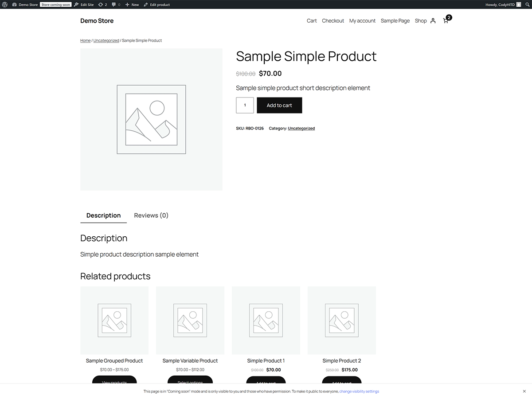Image resolution: width=532 pixels, height=399 pixels.
Task: Open search using the magnifier icon
Action: click(x=528, y=4)
